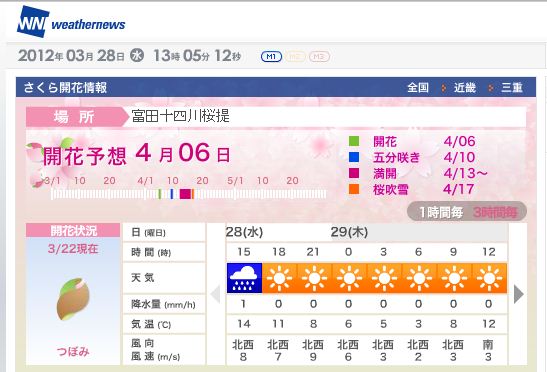This screenshot has height=372, width=547.
Task: Click the sunny icon at 0時
Action: point(349,278)
